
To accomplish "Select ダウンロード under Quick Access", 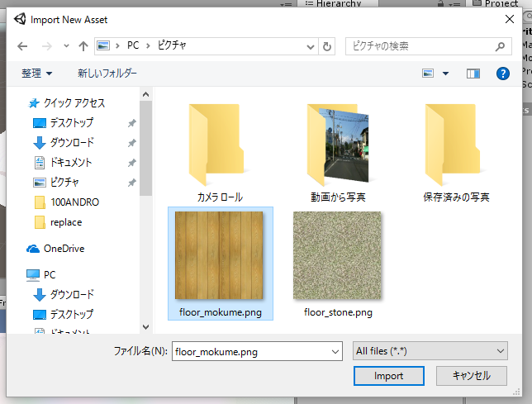I will click(72, 143).
